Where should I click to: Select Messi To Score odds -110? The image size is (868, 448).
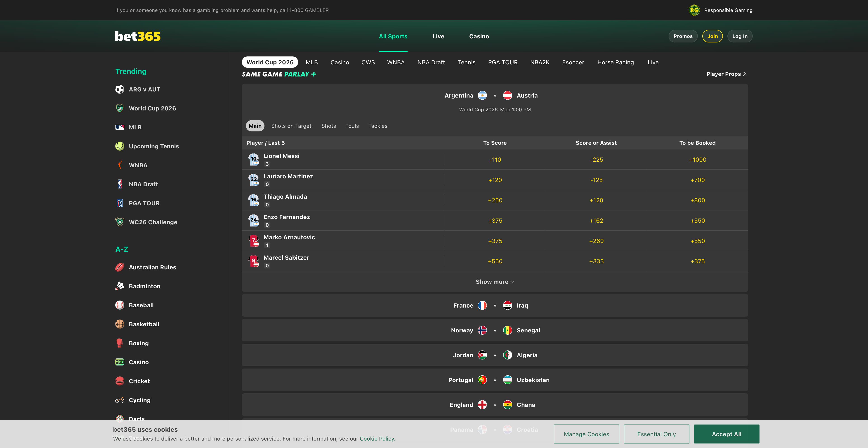(495, 160)
